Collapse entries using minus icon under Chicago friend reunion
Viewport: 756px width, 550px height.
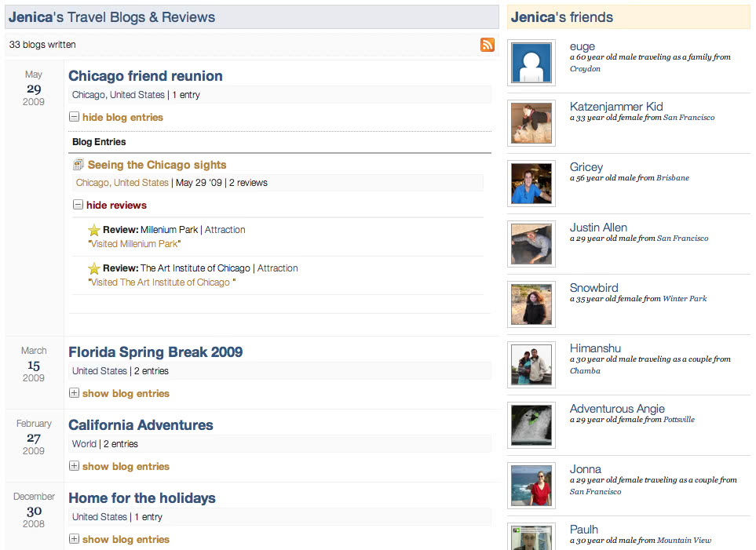pos(74,117)
